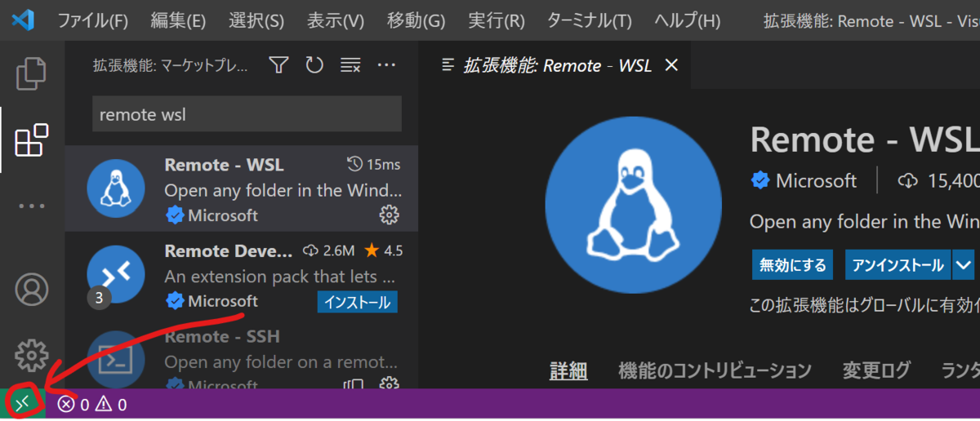Click the アンインストール button
Image resolution: width=980 pixels, height=421 pixels.
click(x=898, y=265)
